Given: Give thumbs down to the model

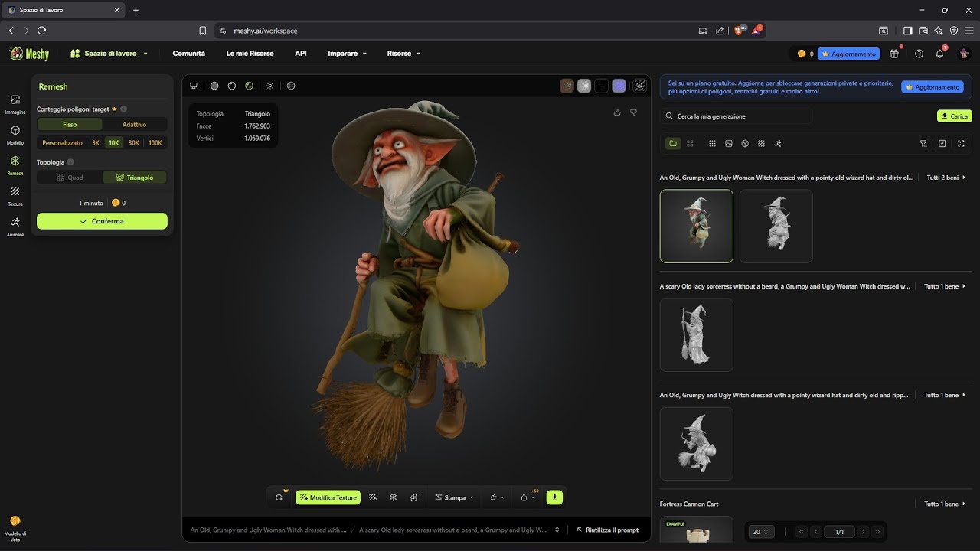Looking at the screenshot, I should click(x=633, y=112).
